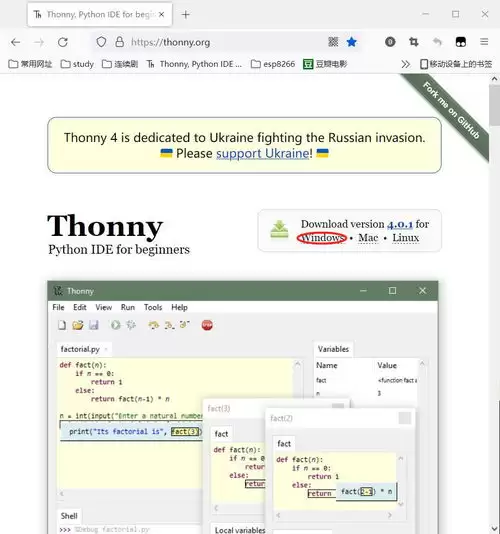Click the URL address field
This screenshot has width=500, height=534.
(225, 42)
